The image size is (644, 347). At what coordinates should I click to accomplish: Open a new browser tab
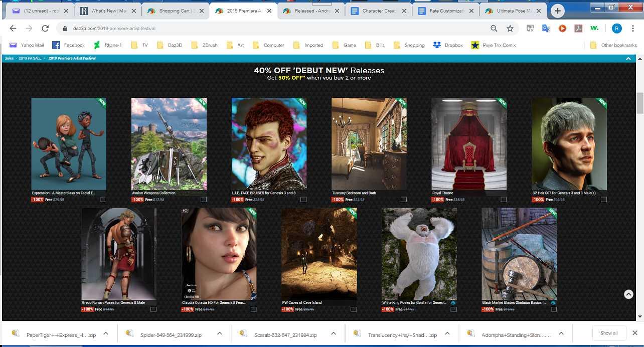(558, 11)
